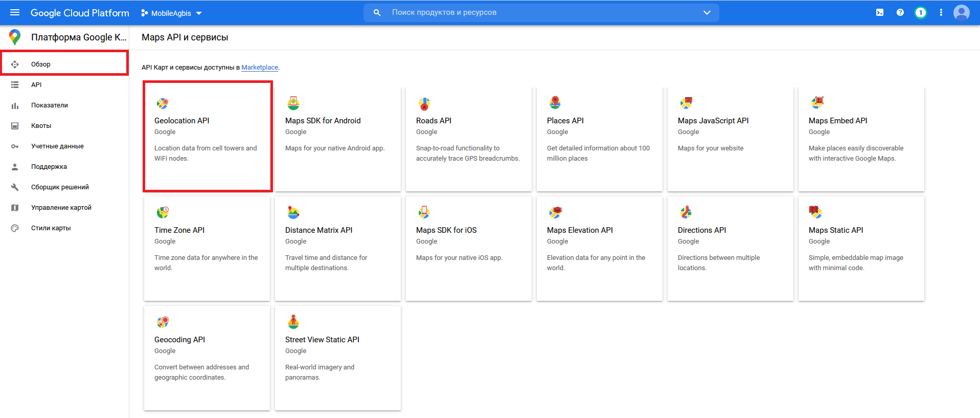Click the Distance Matrix API icon

293,212
